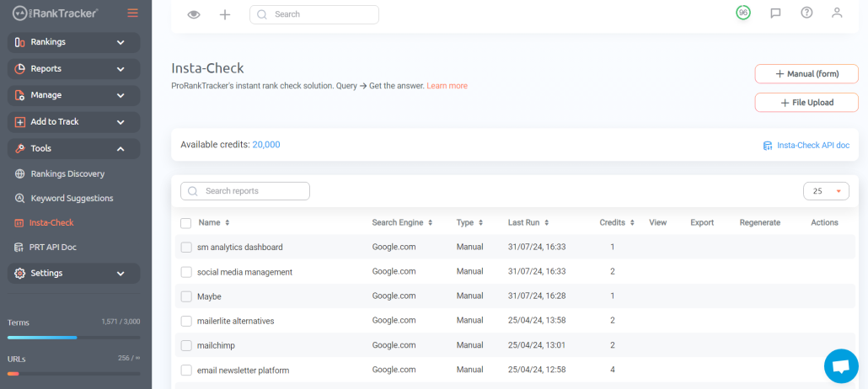The width and height of the screenshot is (868, 389).
Task: Click the Rankings Discovery globe icon
Action: point(20,173)
